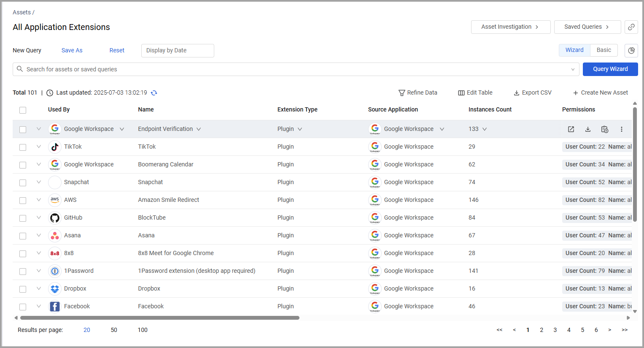Open Edit Table columns

pos(475,92)
